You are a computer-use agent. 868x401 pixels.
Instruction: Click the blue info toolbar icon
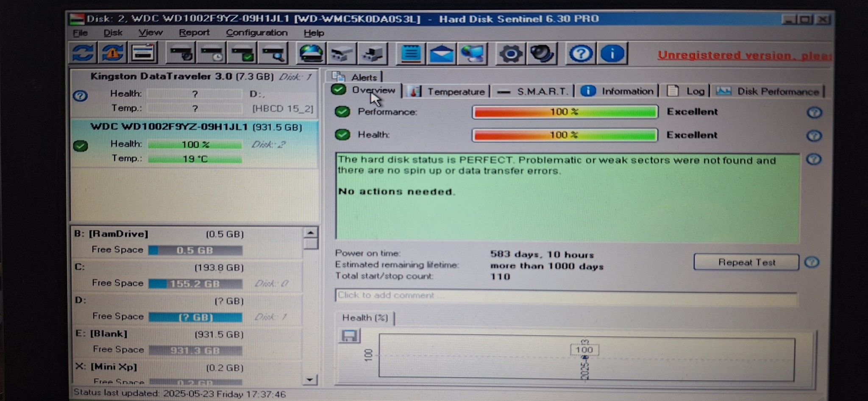tap(612, 54)
